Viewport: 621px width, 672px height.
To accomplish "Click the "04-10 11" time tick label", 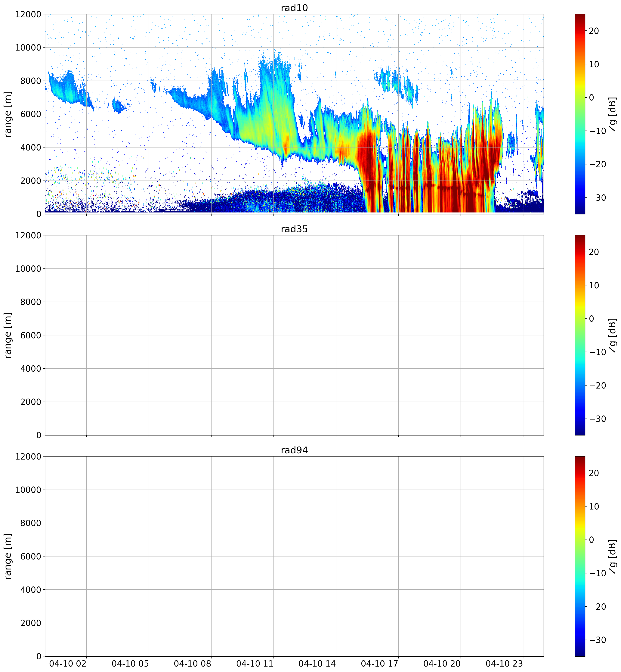I will point(255,664).
